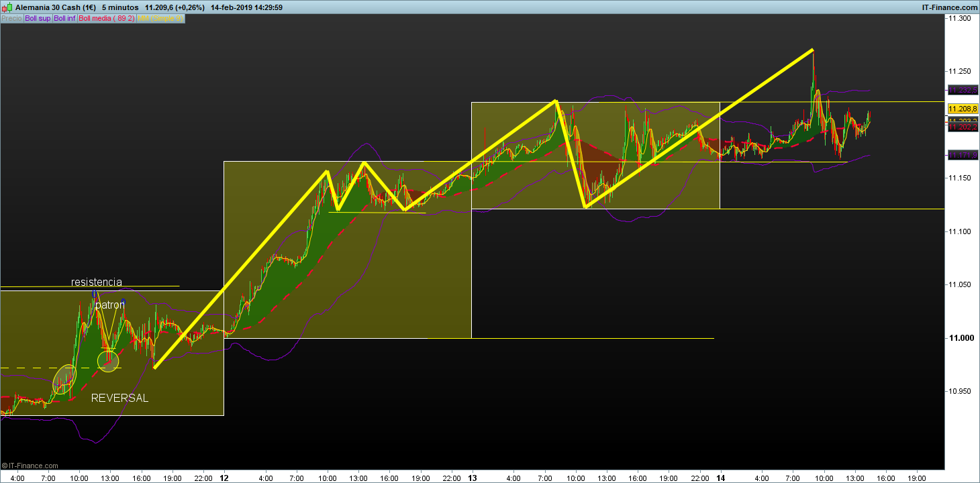Click the 11.250 price axis label

[959, 71]
